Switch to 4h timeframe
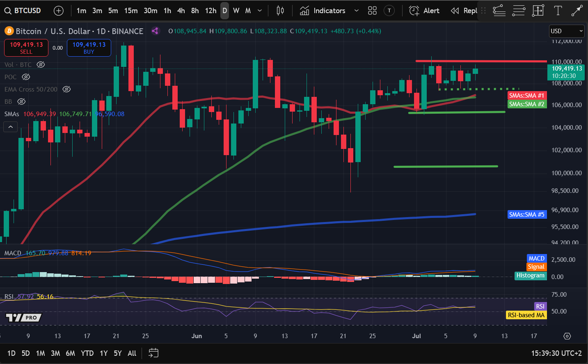This screenshot has height=364, width=588. tap(181, 11)
